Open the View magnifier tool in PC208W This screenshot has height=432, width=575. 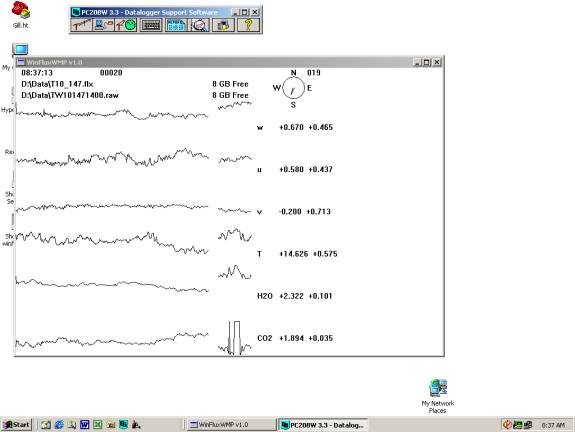[199, 25]
